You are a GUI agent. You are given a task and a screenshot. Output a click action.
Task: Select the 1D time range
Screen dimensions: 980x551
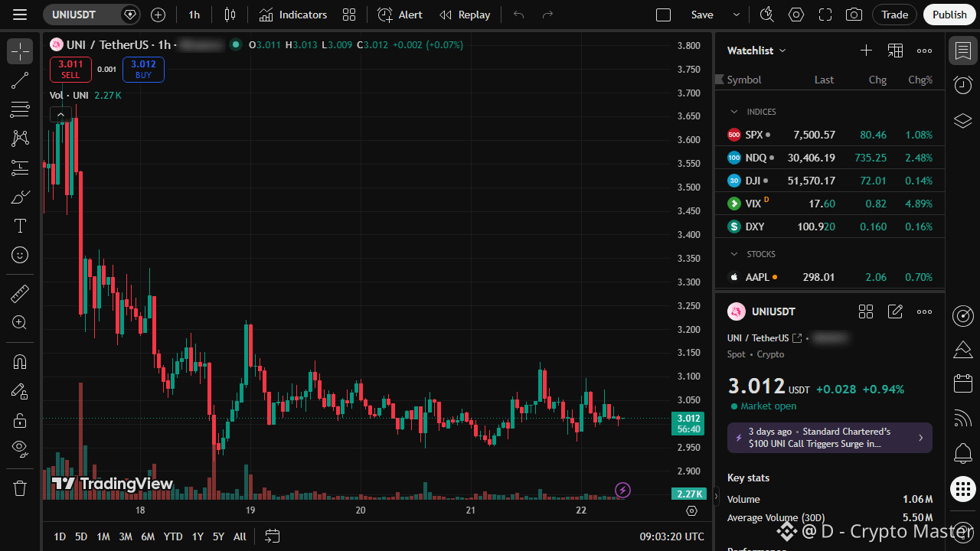tap(60, 536)
